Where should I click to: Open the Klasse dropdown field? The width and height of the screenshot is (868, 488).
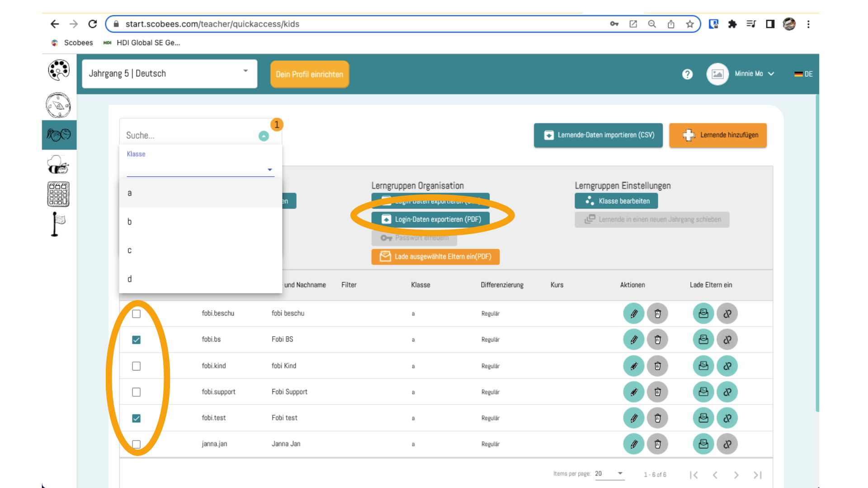tap(200, 169)
